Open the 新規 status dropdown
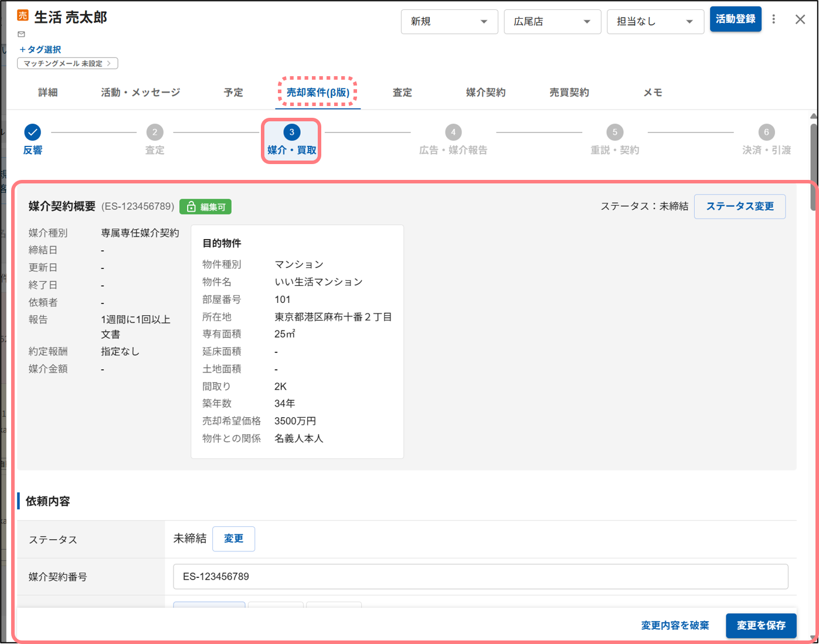The width and height of the screenshot is (819, 644). coord(450,22)
